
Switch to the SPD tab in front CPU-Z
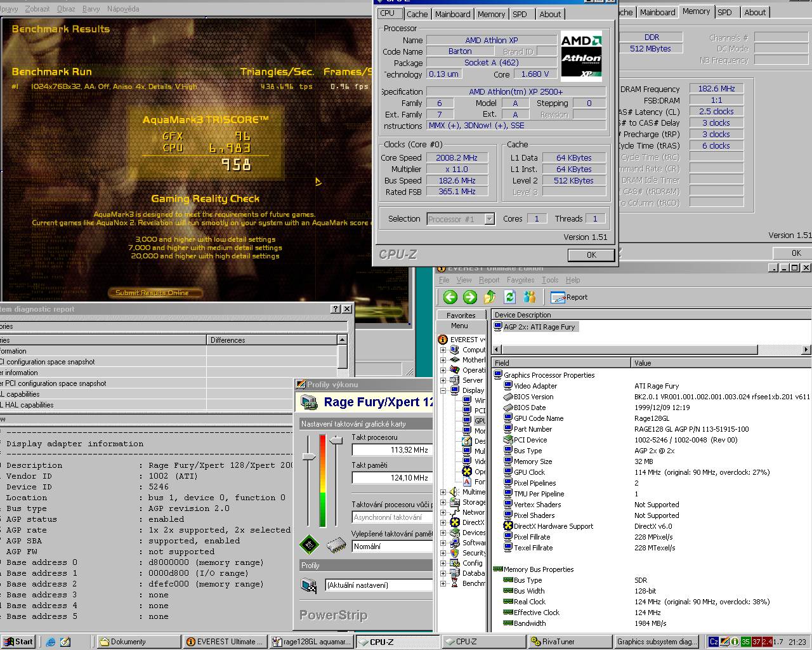coord(520,14)
